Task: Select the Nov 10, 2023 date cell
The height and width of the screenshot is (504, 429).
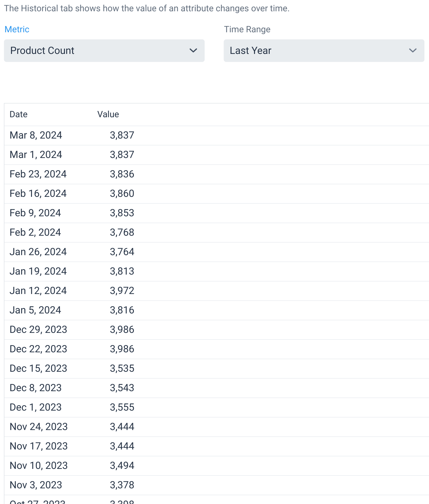Action: pos(39,466)
